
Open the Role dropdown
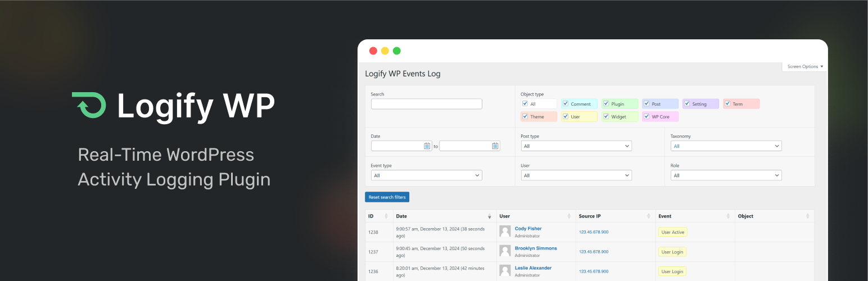(x=726, y=175)
